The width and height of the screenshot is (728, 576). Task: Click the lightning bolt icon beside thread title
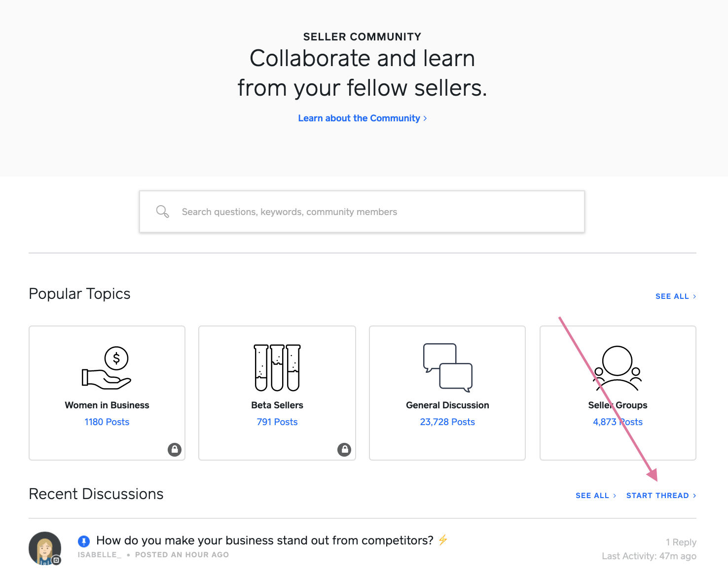(443, 540)
